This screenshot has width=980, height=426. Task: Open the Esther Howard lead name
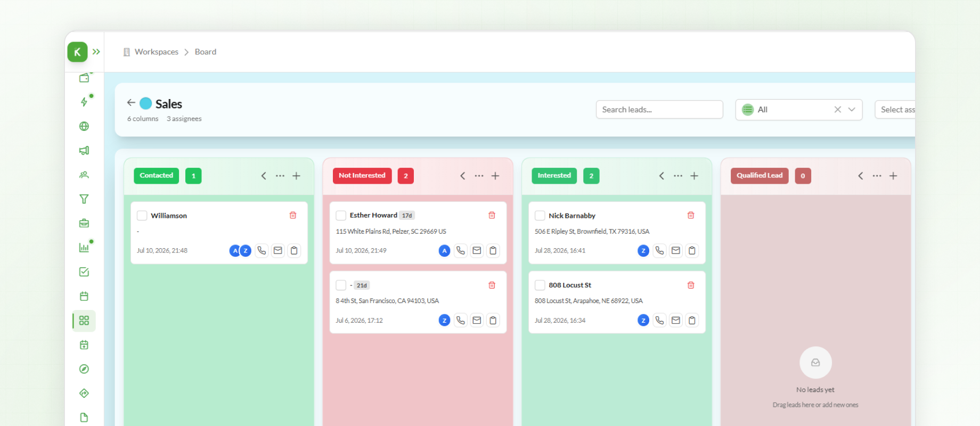pos(373,215)
